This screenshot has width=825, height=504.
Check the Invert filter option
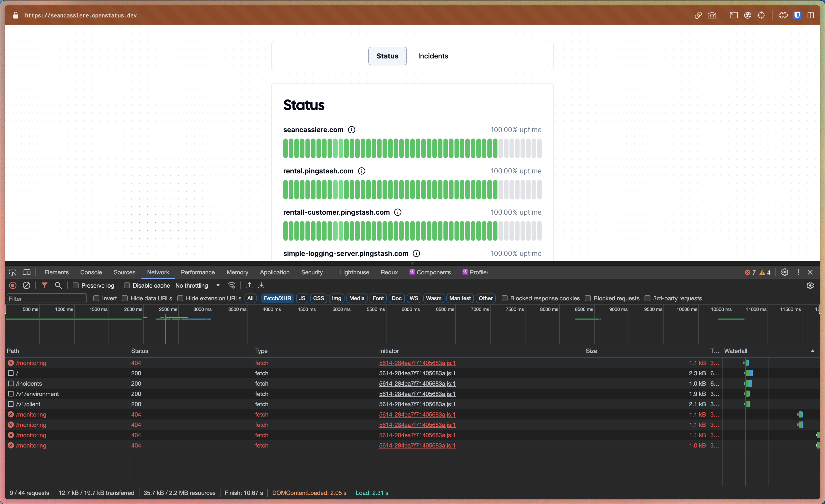pyautogui.click(x=96, y=298)
